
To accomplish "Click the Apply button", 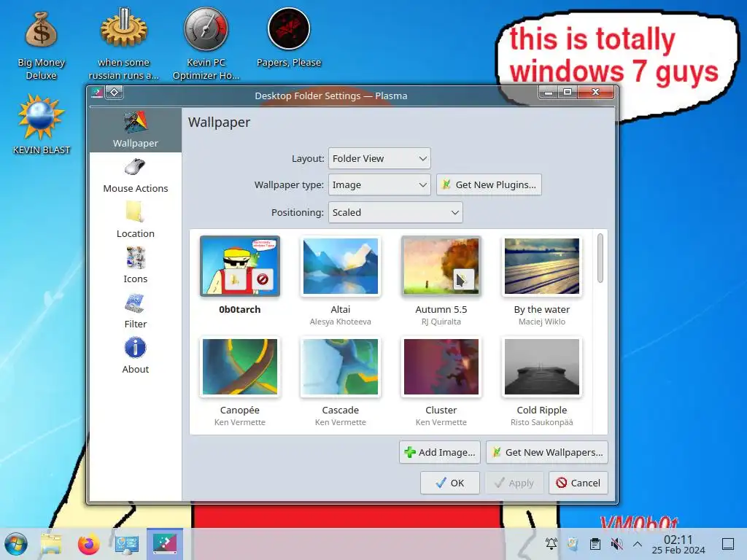I will point(514,483).
